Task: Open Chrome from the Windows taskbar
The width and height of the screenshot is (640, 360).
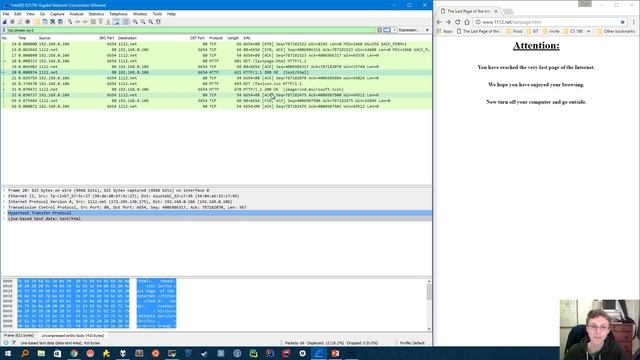Action: [x=73, y=353]
